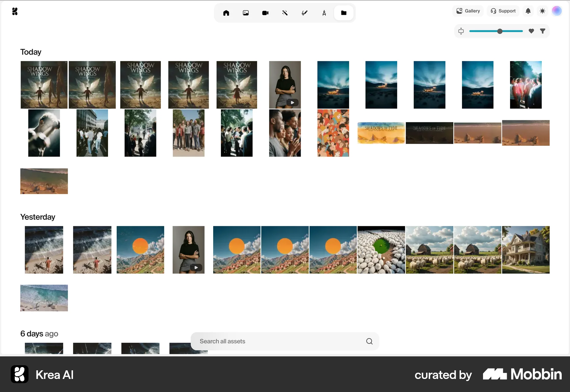Click the Support button
The width and height of the screenshot is (570, 392).
503,11
